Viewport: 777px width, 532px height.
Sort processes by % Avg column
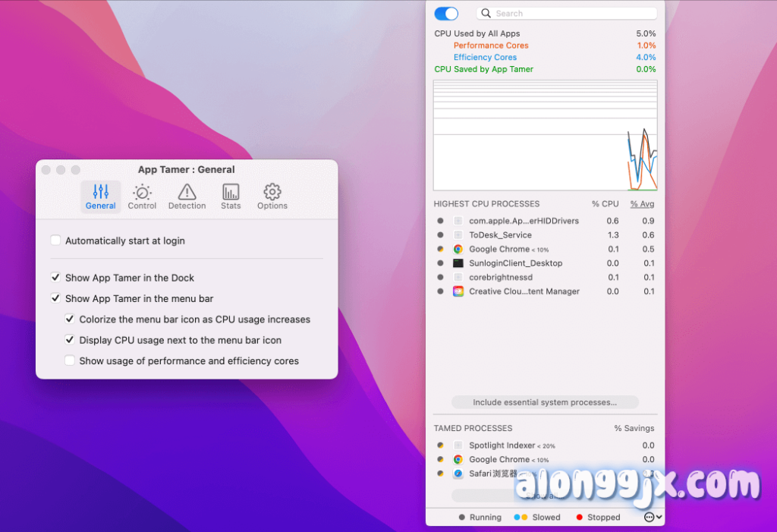642,204
